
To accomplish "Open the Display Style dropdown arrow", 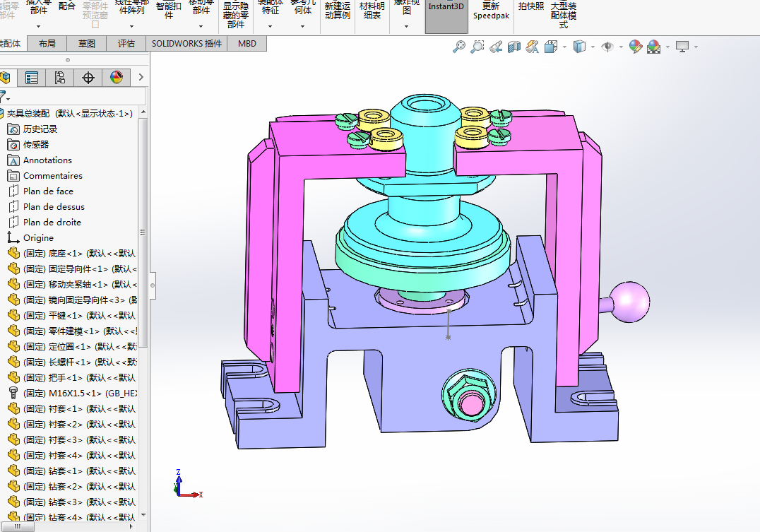I will (x=593, y=47).
